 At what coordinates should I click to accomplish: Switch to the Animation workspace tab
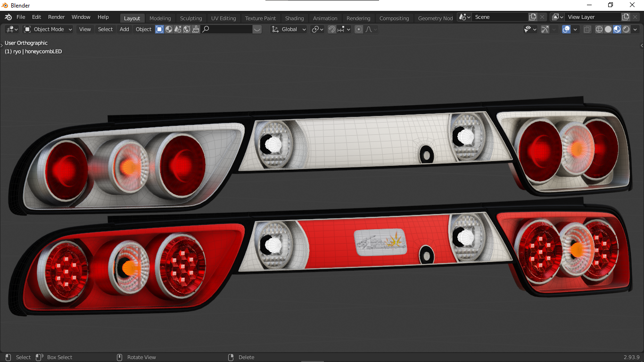point(325,18)
